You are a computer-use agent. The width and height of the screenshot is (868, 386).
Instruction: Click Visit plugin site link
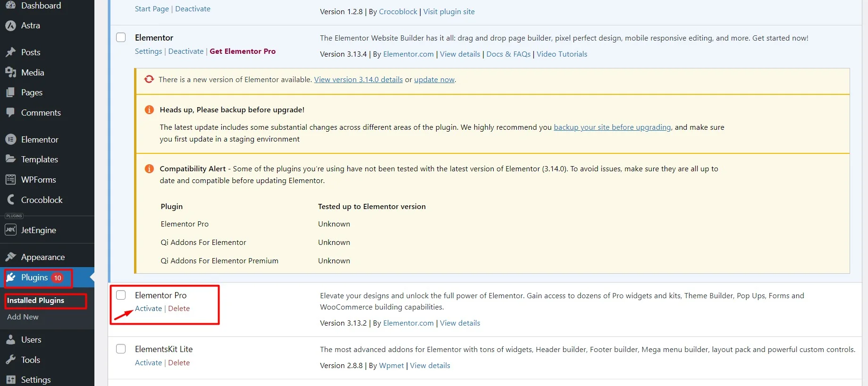(x=449, y=11)
